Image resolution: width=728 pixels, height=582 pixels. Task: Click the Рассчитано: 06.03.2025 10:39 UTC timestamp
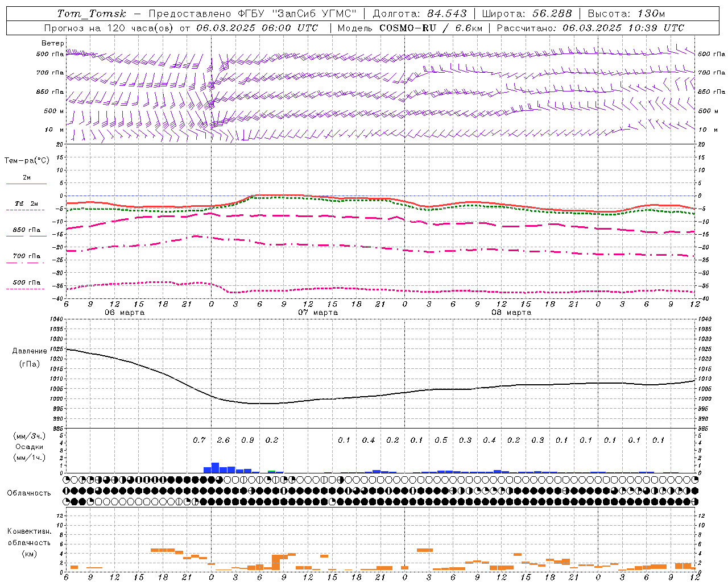coord(590,28)
